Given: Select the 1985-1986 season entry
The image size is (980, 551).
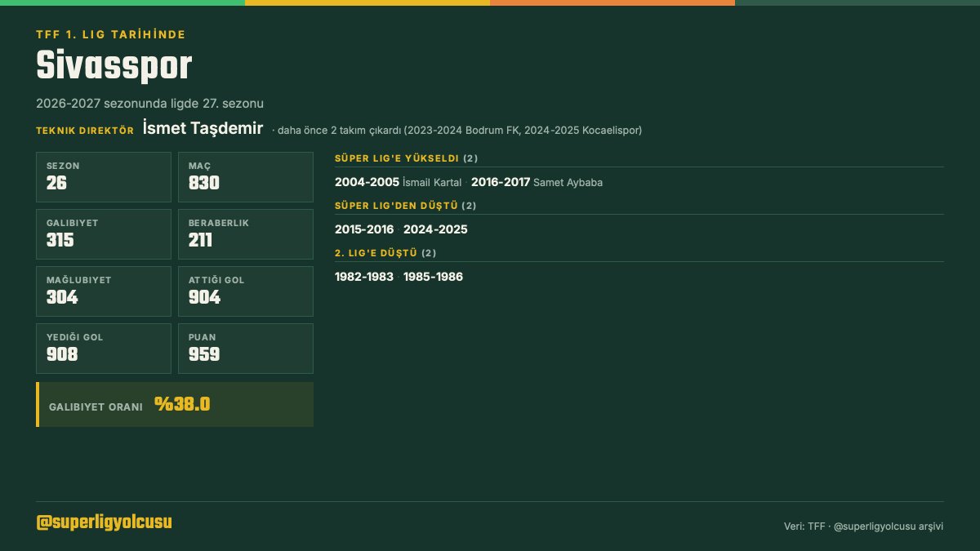Looking at the screenshot, I should pos(433,277).
